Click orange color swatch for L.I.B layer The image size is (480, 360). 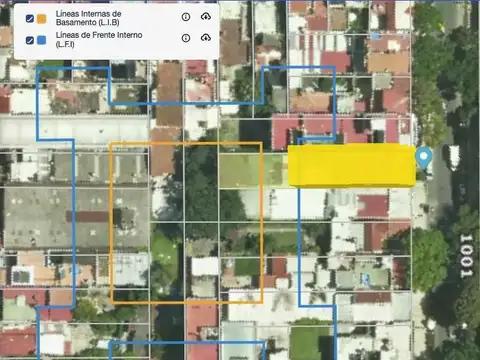tap(42, 19)
